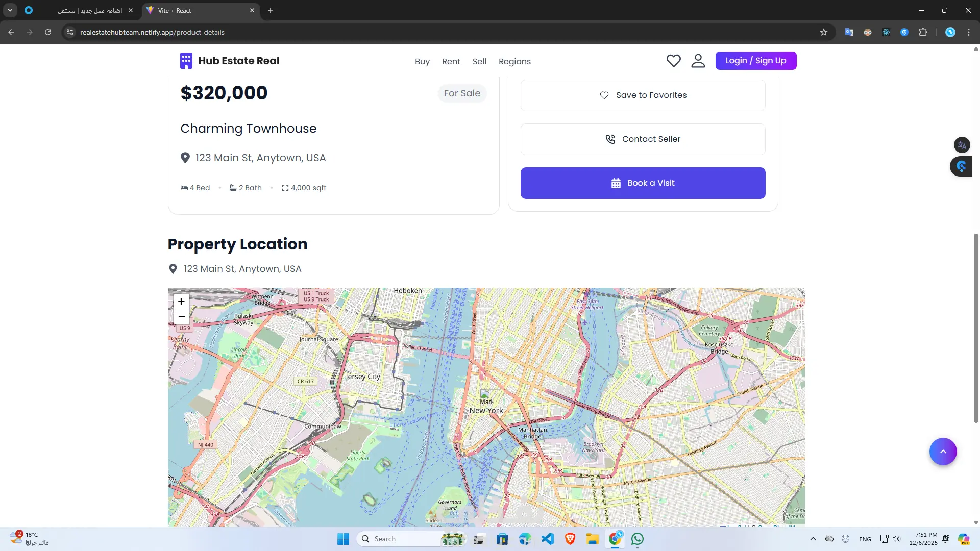Screen dimensions: 980x551
Task: Open Chrome's three-dot menu
Action: [x=968, y=32]
